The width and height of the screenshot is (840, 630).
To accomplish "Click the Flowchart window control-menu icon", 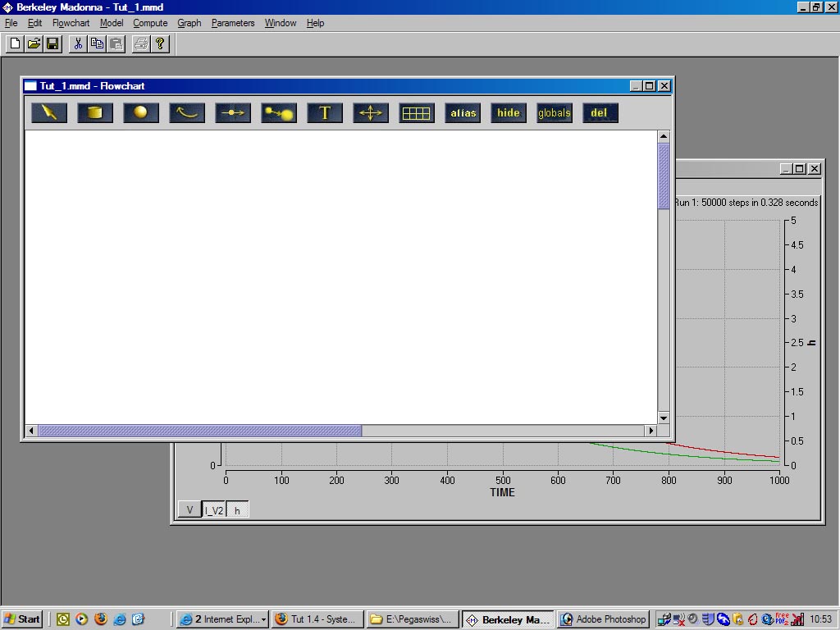I will 30,85.
